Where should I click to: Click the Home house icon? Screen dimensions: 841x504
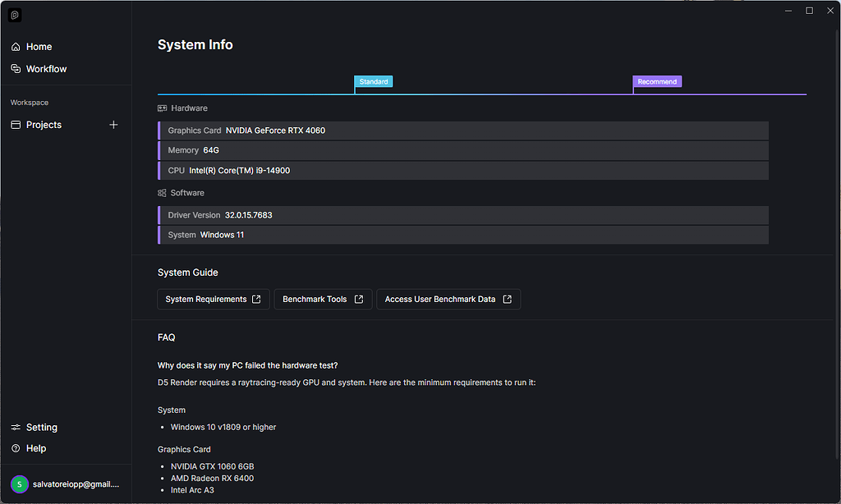16,47
